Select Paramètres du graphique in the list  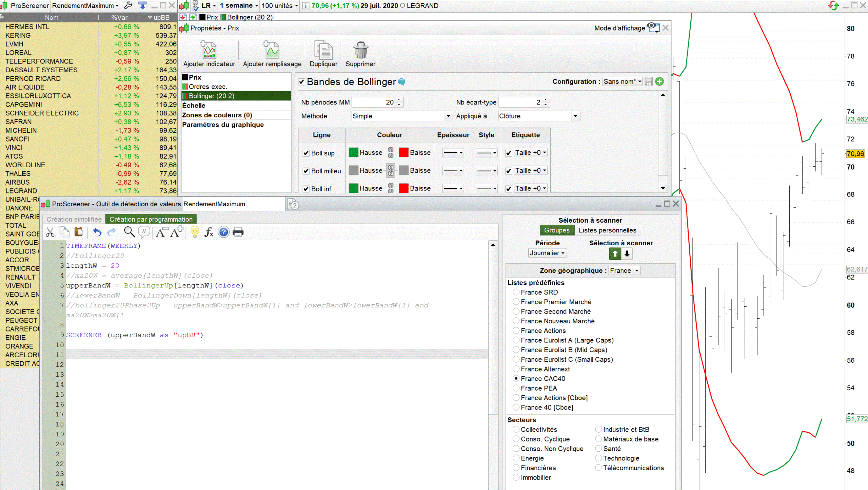[223, 125]
